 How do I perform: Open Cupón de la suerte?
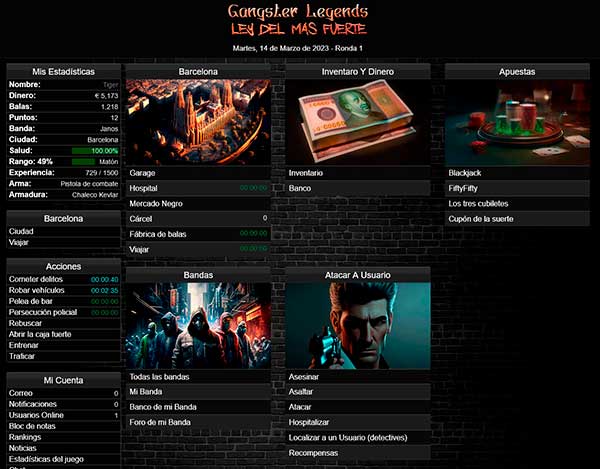[x=517, y=219]
